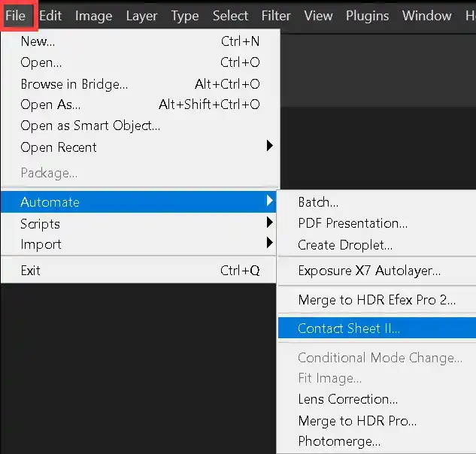Select PDF Presentation... option
476x454 pixels.
click(353, 223)
